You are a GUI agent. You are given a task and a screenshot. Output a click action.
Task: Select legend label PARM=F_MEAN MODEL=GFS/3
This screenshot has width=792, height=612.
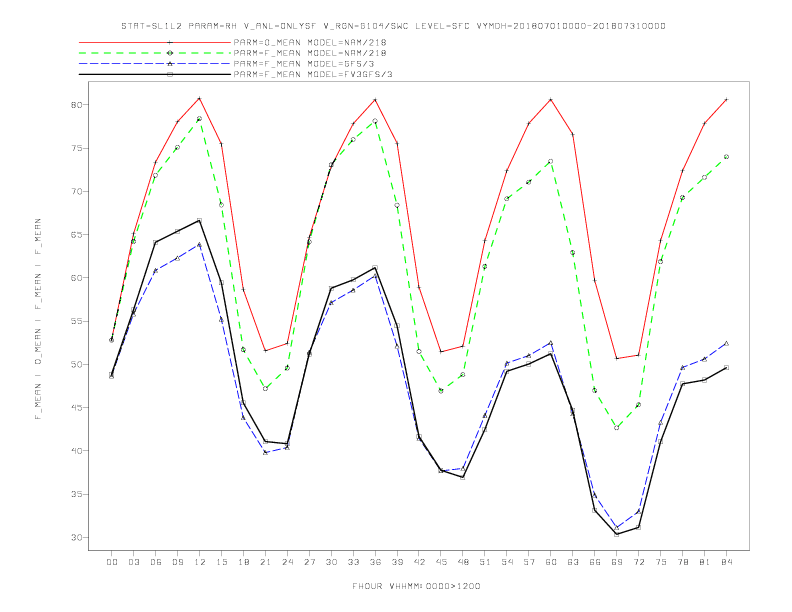304,64
